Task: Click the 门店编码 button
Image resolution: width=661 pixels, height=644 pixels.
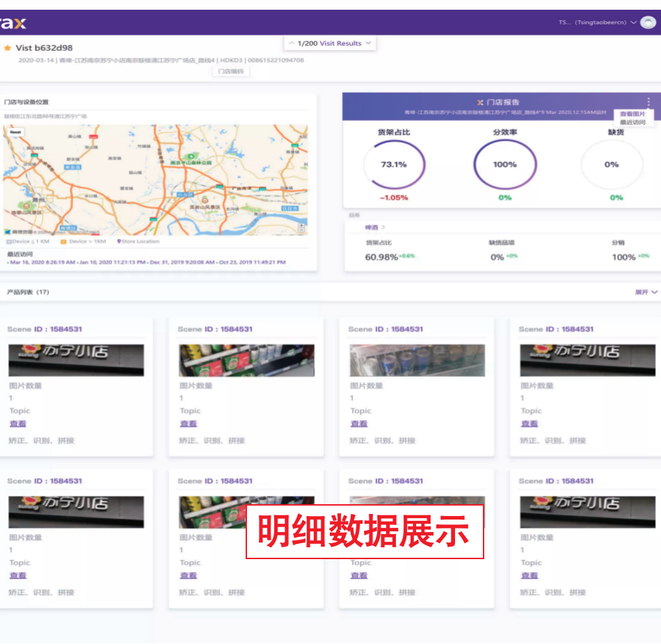Action: pos(232,72)
